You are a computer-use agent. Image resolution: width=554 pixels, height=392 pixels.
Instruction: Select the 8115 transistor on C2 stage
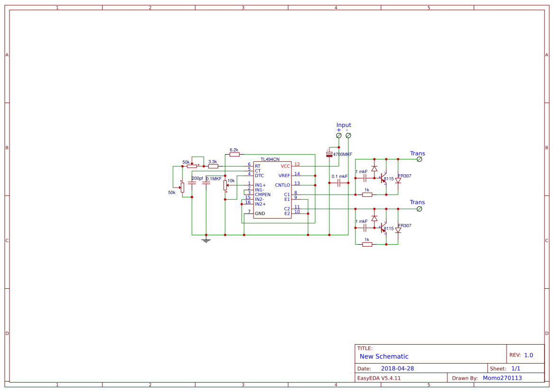click(384, 228)
